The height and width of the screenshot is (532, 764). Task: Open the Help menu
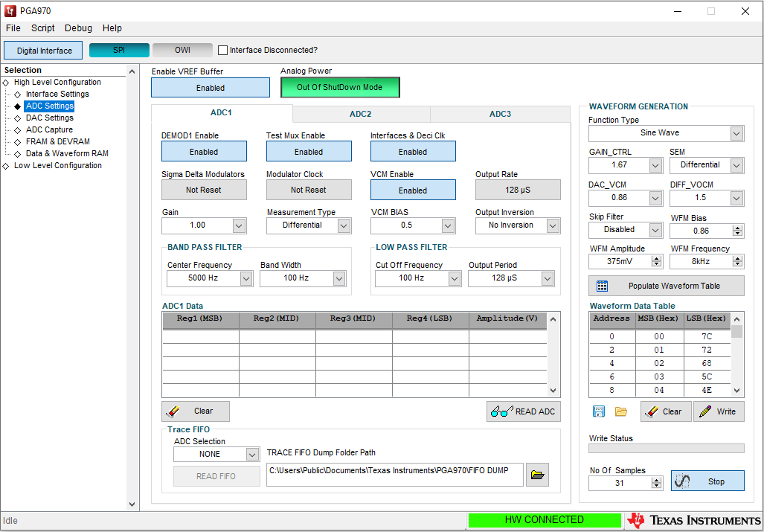[x=112, y=28]
